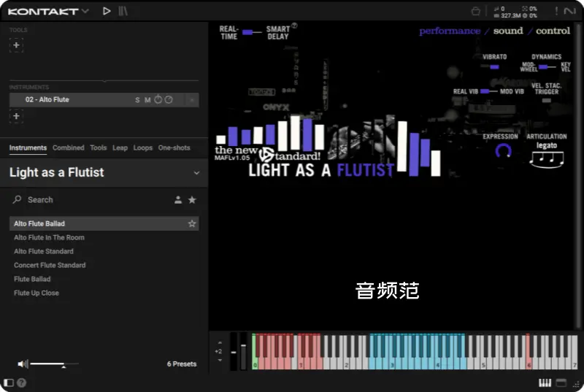Select the Flute Ballad preset

pyautogui.click(x=32, y=279)
